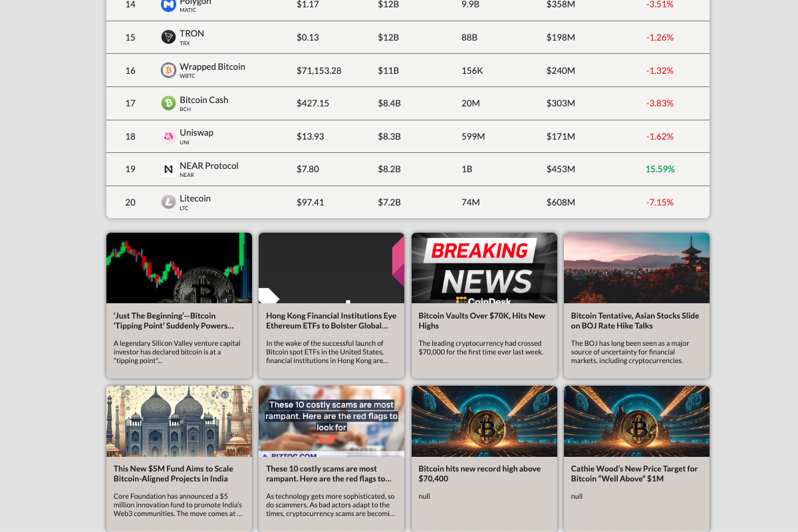Read Hong Kong Financial Institutions Ethereum ETFs headline
The width and height of the screenshot is (798, 532).
(x=331, y=321)
